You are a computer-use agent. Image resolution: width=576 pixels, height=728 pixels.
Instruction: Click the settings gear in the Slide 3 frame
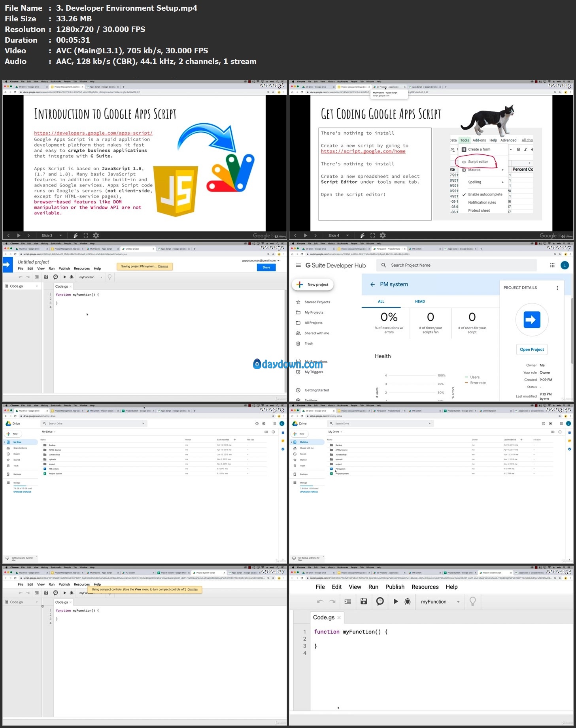(96, 235)
